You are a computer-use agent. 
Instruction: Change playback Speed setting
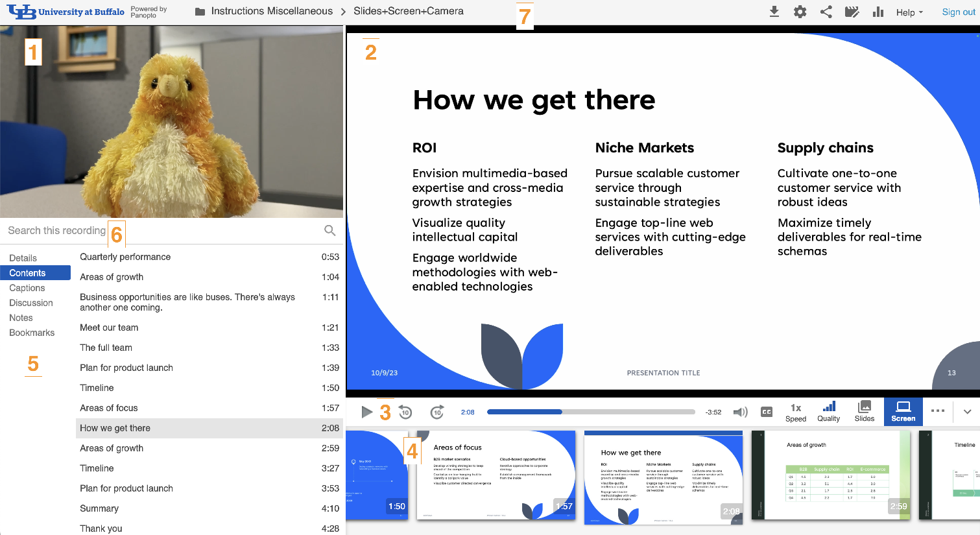[x=796, y=412]
